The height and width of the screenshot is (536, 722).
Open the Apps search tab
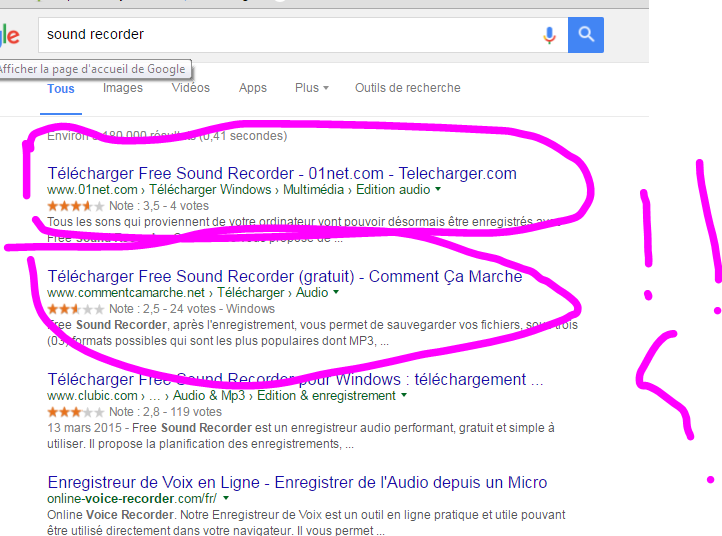click(253, 88)
